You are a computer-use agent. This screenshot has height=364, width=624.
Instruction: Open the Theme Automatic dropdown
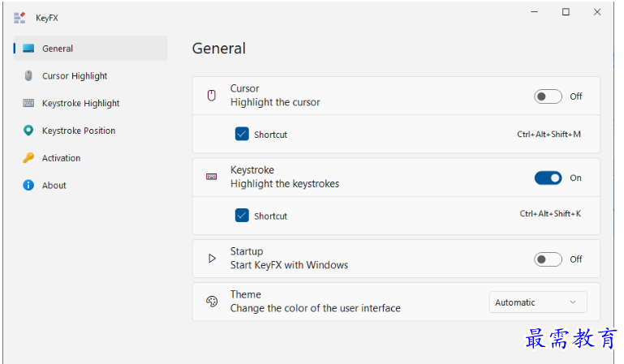coord(538,302)
